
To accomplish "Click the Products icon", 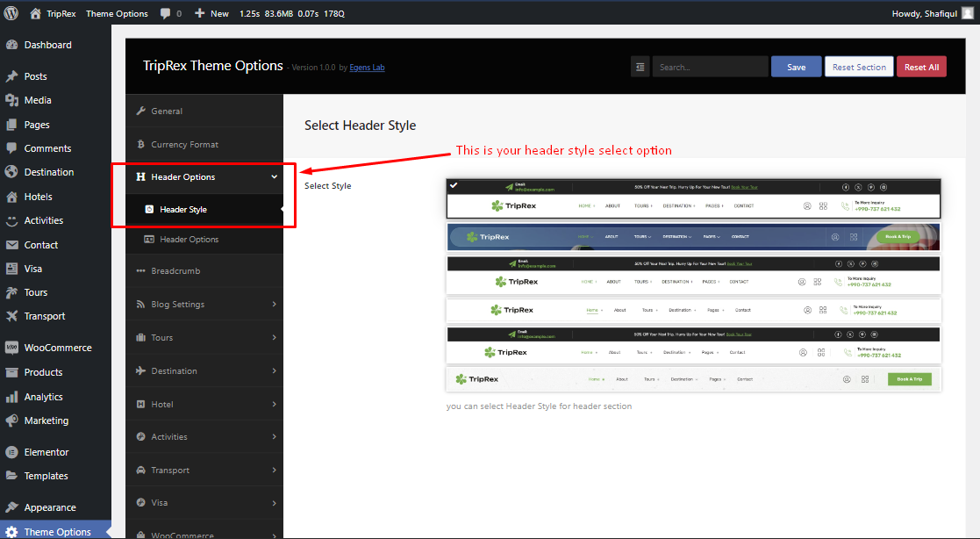I will [11, 372].
